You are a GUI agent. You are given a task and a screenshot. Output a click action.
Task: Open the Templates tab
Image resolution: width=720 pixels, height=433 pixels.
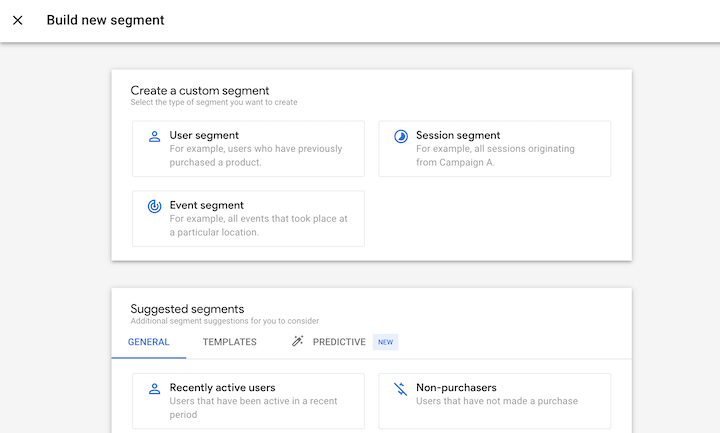[229, 342]
